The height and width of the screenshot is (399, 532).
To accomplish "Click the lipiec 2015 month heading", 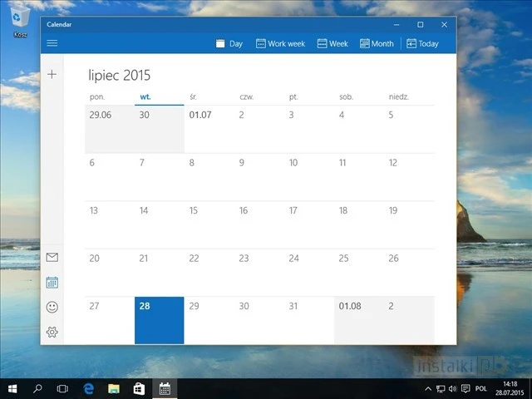I will pos(120,75).
